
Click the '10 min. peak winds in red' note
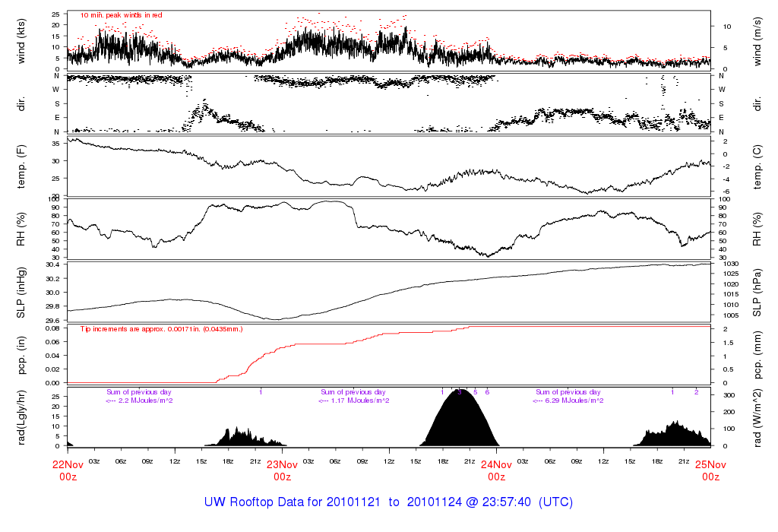pyautogui.click(x=121, y=15)
